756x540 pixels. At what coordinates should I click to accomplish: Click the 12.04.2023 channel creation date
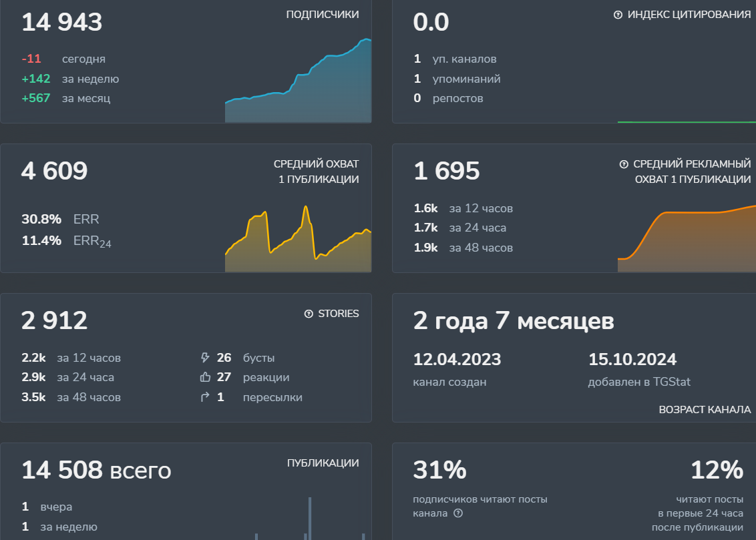[x=457, y=360]
